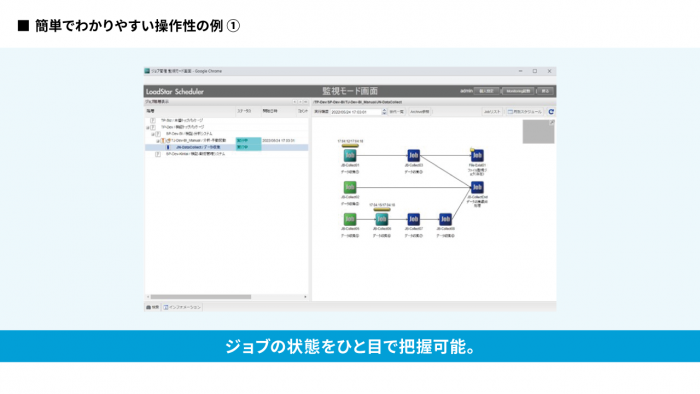Select the JB-Collect08 job node
Viewport: 700px width, 394px height.
pyautogui.click(x=445, y=219)
